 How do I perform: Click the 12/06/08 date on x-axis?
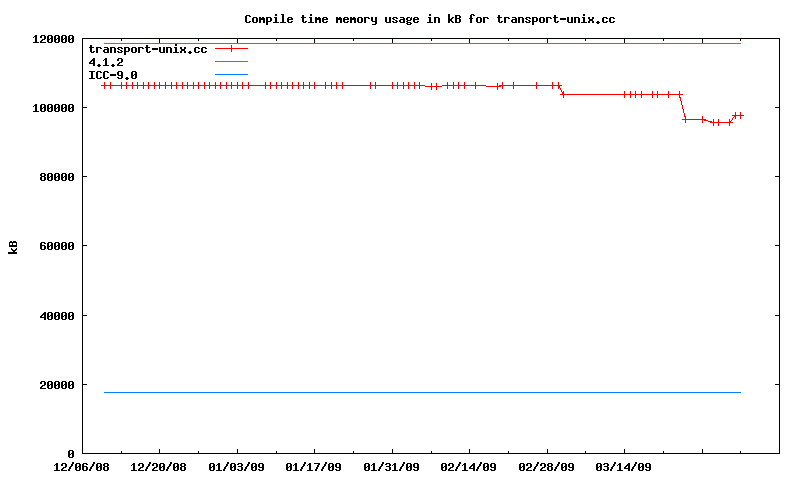81,467
